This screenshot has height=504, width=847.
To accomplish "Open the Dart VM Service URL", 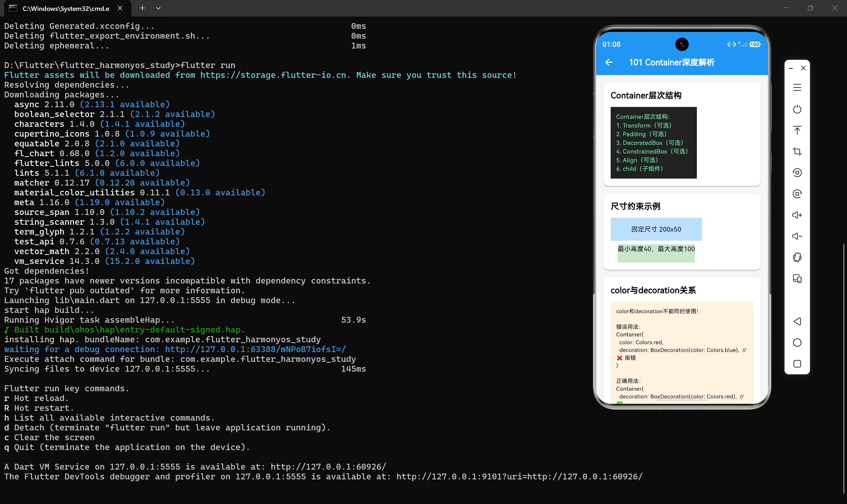I will pyautogui.click(x=328, y=467).
